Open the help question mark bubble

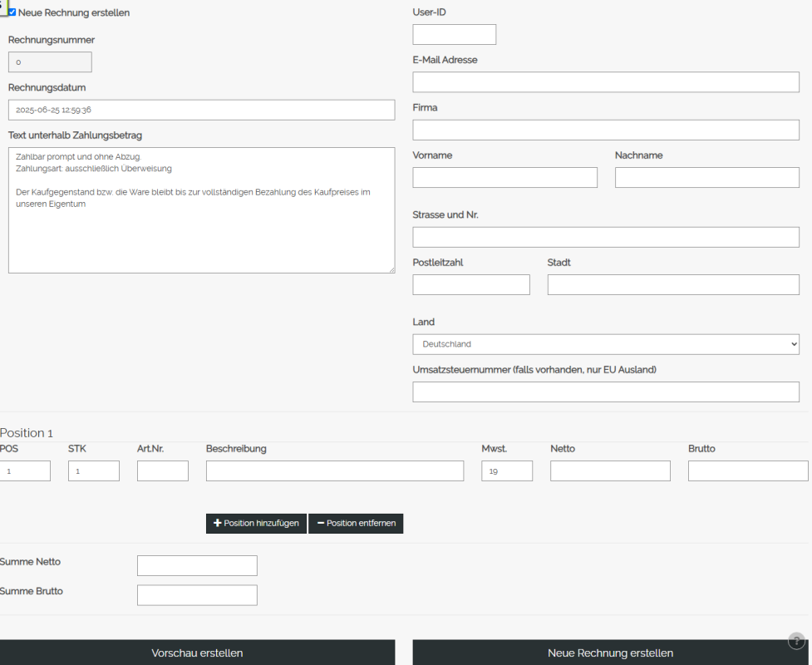(795, 641)
